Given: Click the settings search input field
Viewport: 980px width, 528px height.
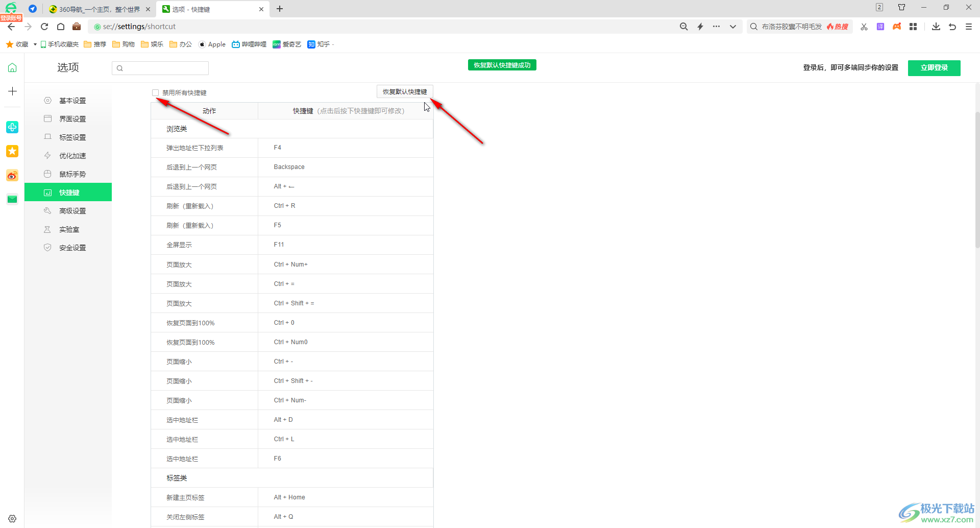Looking at the screenshot, I should (160, 68).
